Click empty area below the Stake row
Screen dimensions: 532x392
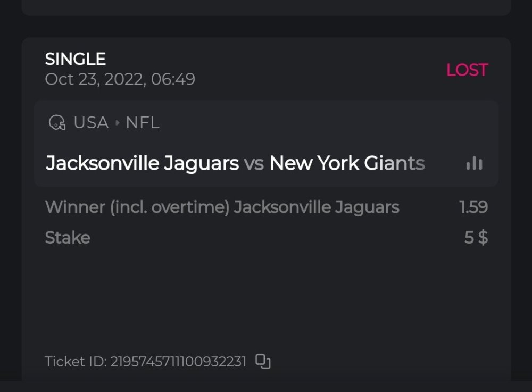[266, 298]
